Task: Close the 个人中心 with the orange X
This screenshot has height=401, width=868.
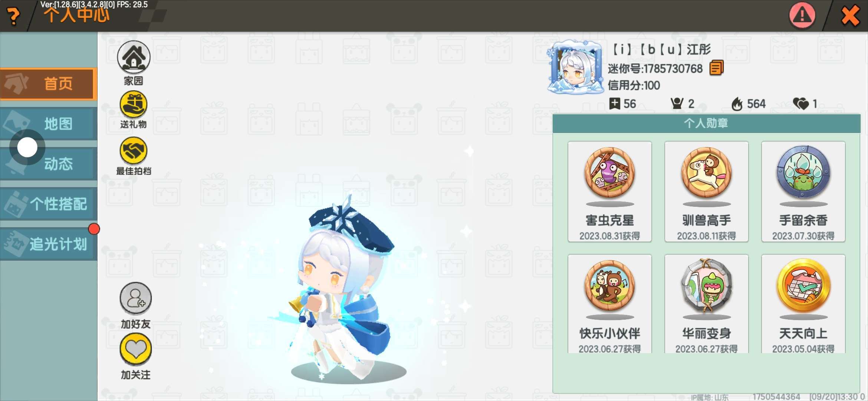Action: (x=850, y=16)
